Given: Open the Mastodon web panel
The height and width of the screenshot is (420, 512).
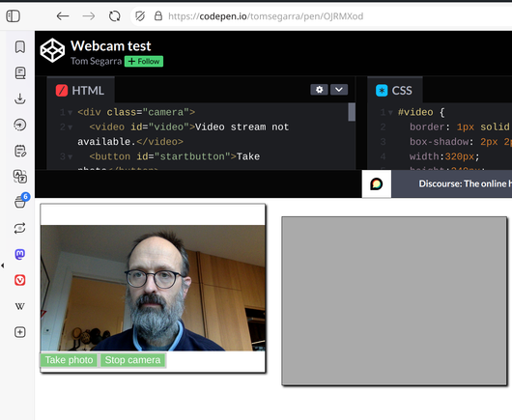Looking at the screenshot, I should [20, 254].
